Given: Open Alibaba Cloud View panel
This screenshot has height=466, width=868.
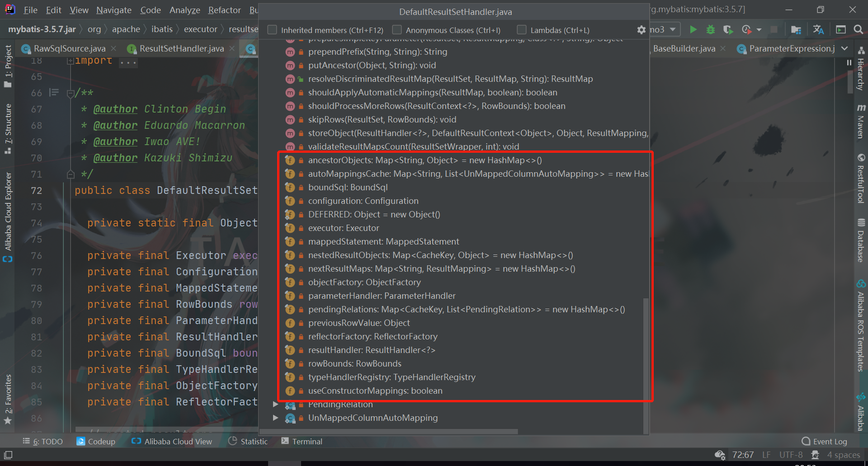Looking at the screenshot, I should (171, 442).
